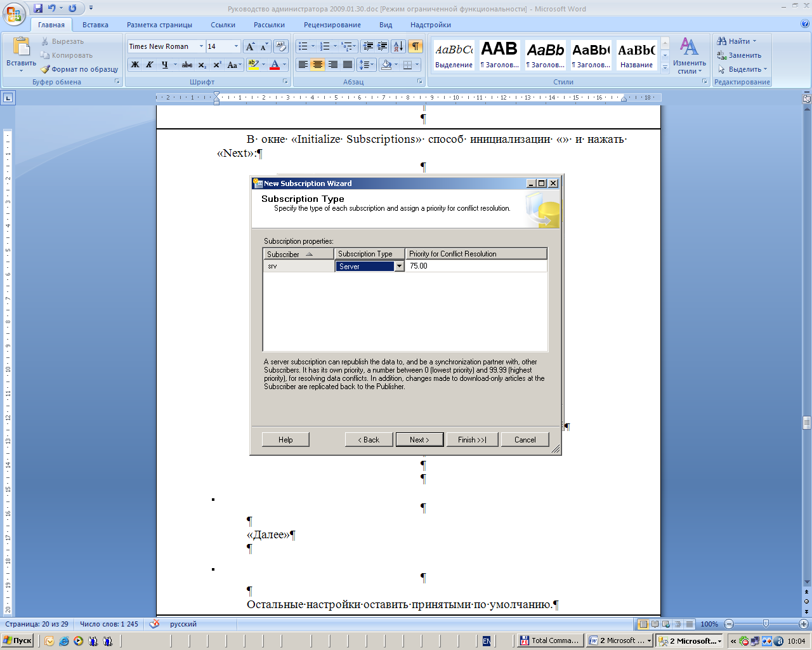The image size is (812, 650).
Task: Open change case Aa dropdown
Action: tap(234, 65)
